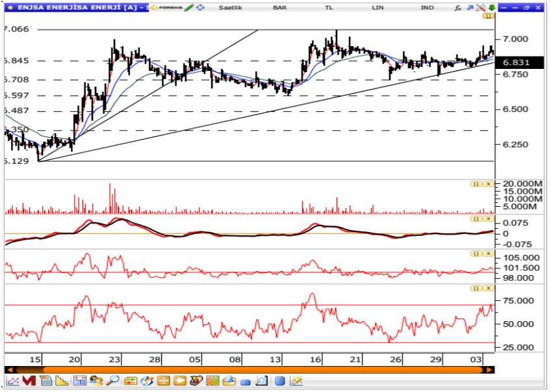551x392 pixels.
Task: Close the MACD indicator pane
Action: [x=489, y=218]
